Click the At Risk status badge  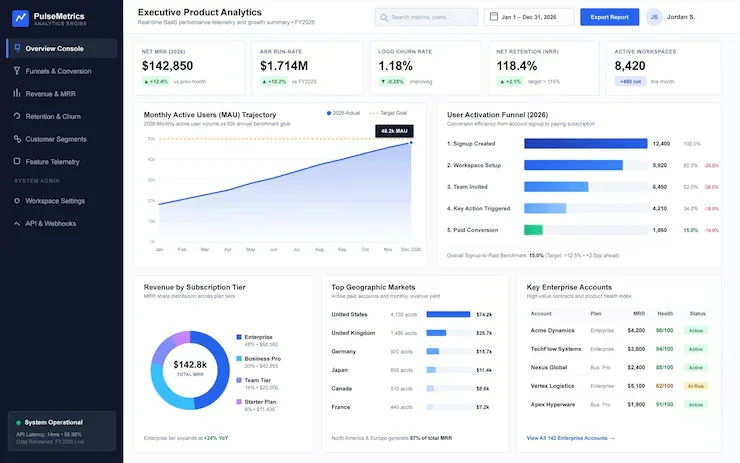pos(696,386)
